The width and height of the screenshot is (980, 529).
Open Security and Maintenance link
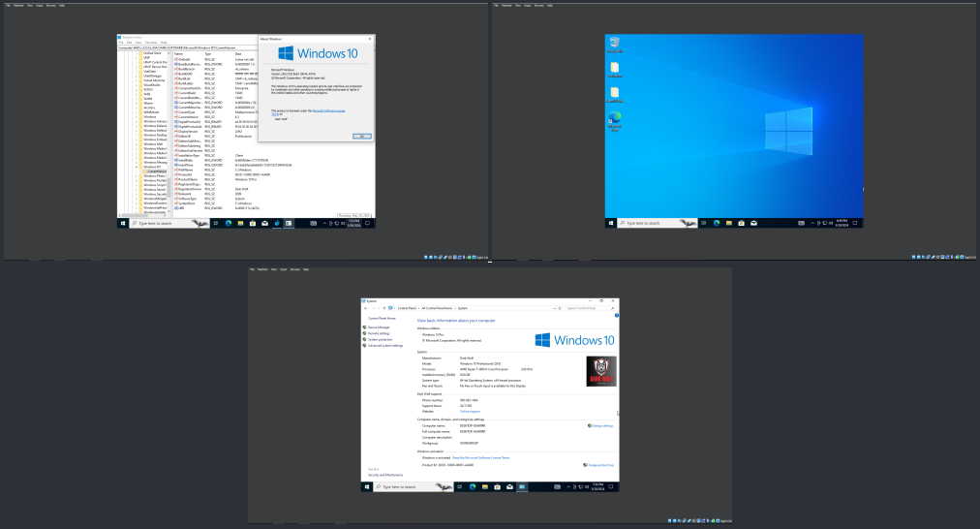[385, 475]
